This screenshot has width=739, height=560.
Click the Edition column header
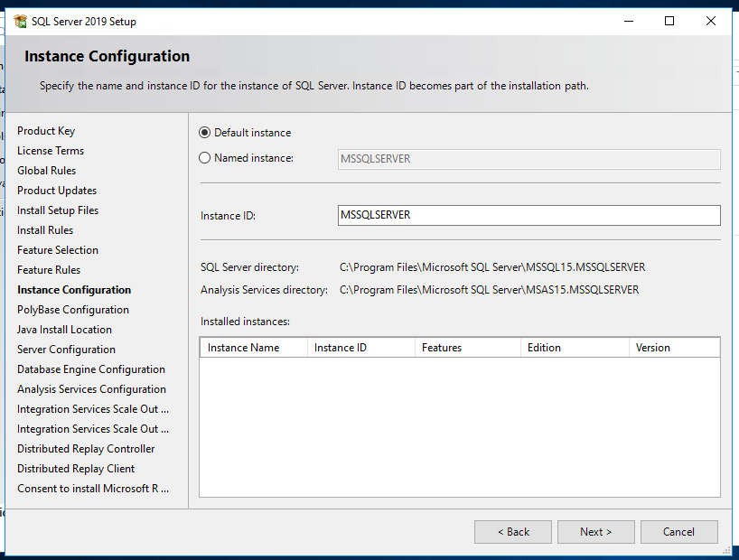(x=575, y=348)
